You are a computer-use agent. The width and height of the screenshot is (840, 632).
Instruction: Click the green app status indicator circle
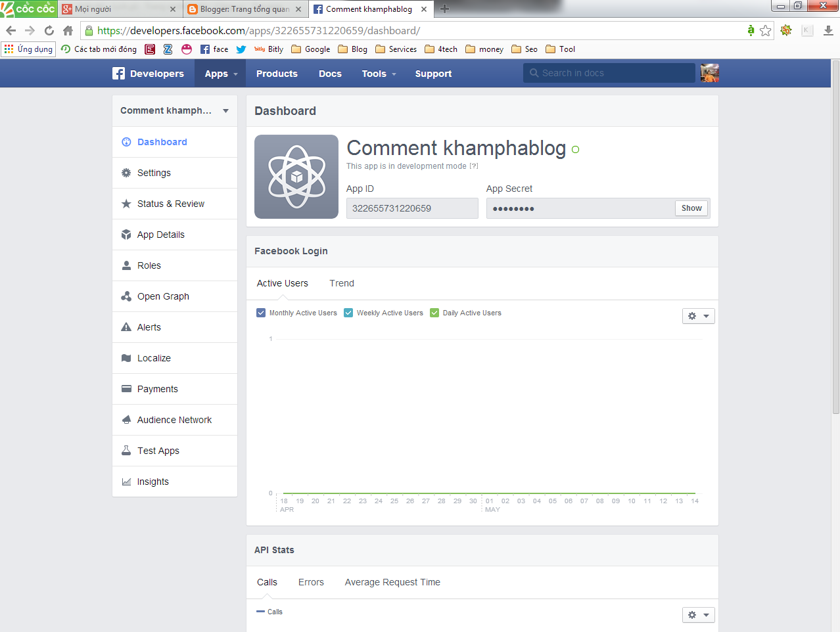point(576,150)
